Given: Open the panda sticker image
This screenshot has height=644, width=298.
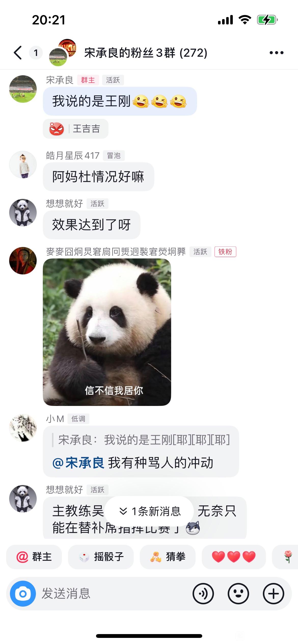Looking at the screenshot, I should click(x=107, y=332).
